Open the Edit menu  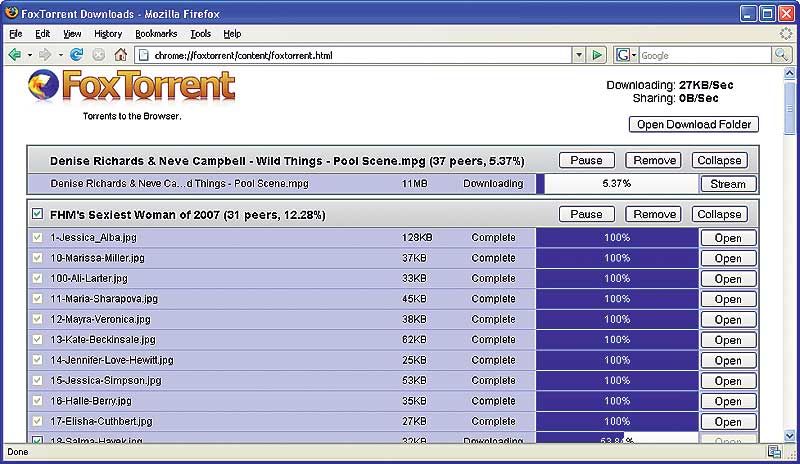coord(42,34)
